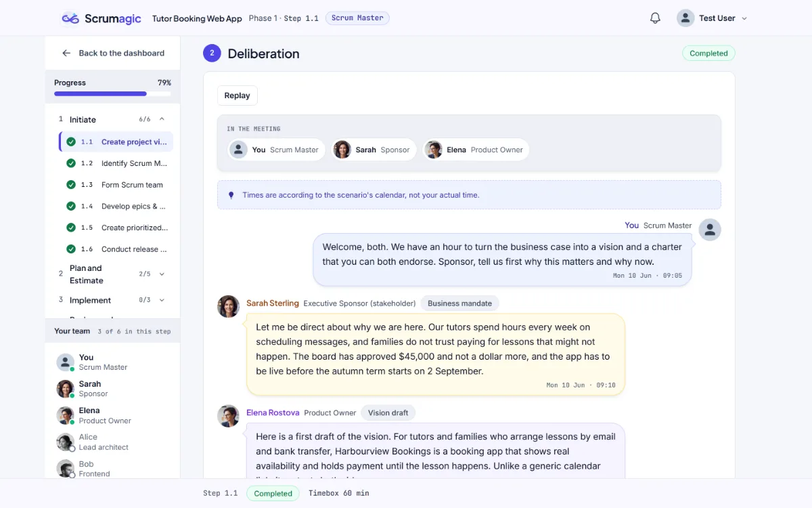Click the Deliberation heading
812x508 pixels.
(263, 54)
